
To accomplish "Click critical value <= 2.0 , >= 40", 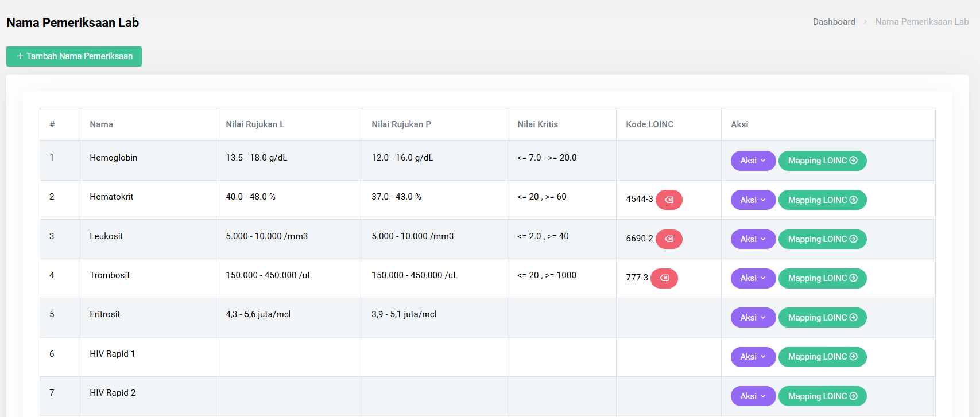I will tap(543, 236).
